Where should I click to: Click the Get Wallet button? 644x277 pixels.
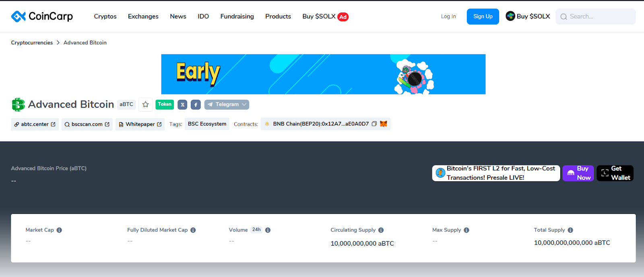pos(615,173)
